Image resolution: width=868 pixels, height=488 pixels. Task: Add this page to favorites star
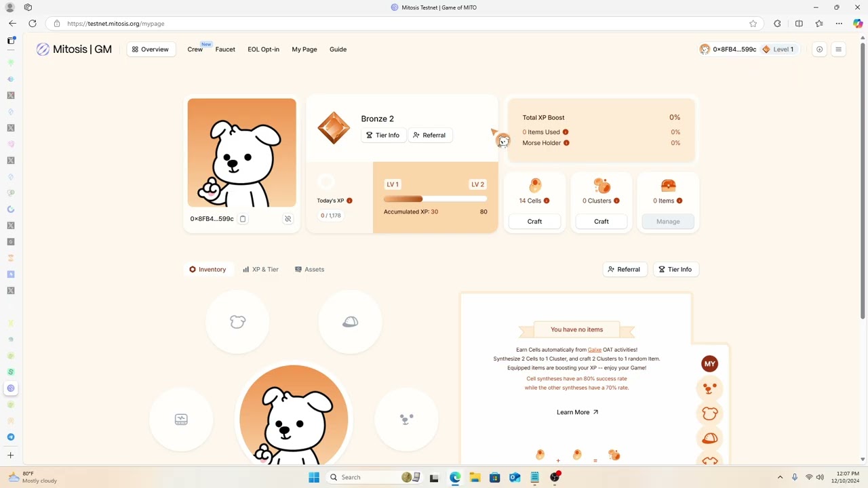point(753,24)
